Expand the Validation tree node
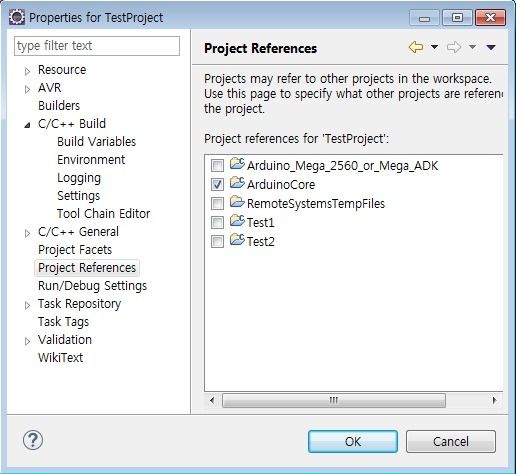The height and width of the screenshot is (474, 516). click(x=27, y=341)
